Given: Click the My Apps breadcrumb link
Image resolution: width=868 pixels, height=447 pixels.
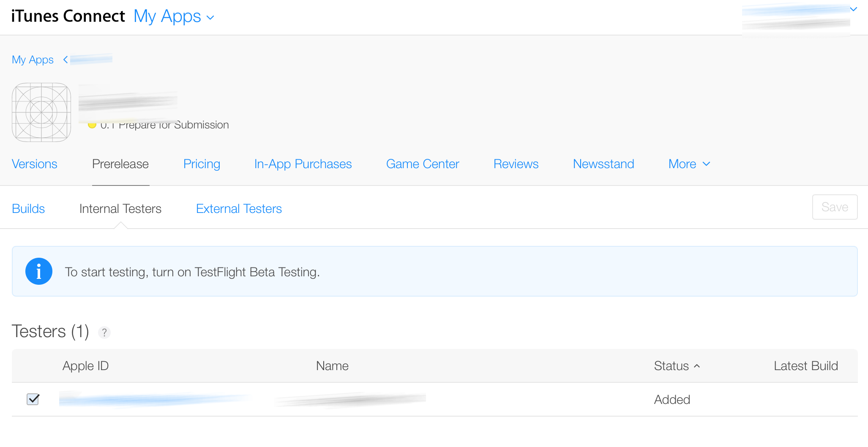Looking at the screenshot, I should pos(33,60).
